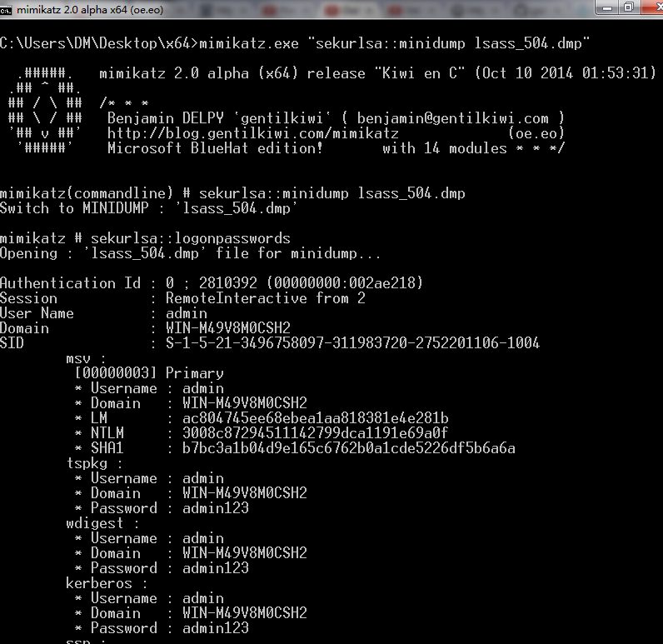The image size is (663, 644).
Task: Click the release name "Kiwi en C"
Action: (420, 73)
